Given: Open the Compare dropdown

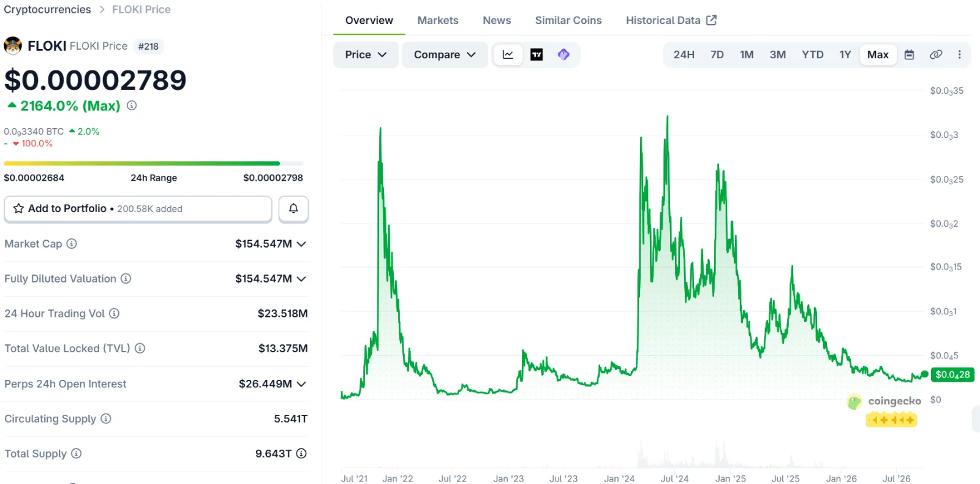Looking at the screenshot, I should 445,55.
